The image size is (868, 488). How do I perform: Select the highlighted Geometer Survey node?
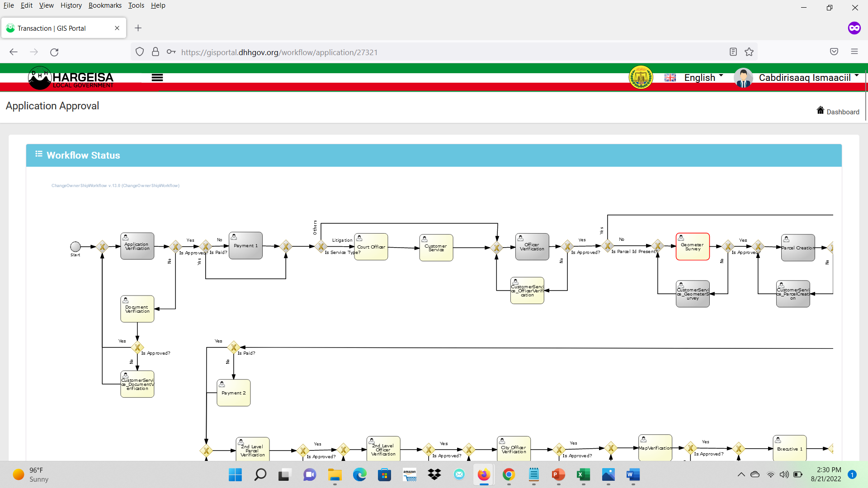pyautogui.click(x=693, y=247)
